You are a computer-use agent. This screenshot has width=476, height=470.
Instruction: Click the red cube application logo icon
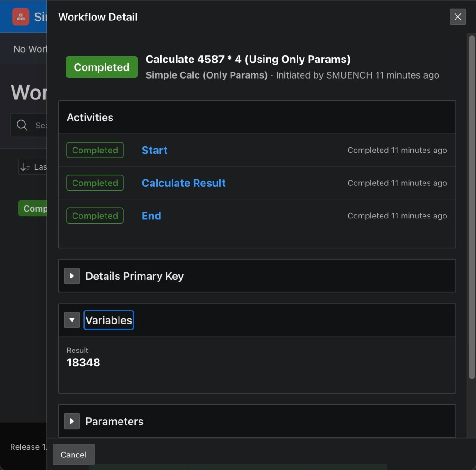click(20, 17)
